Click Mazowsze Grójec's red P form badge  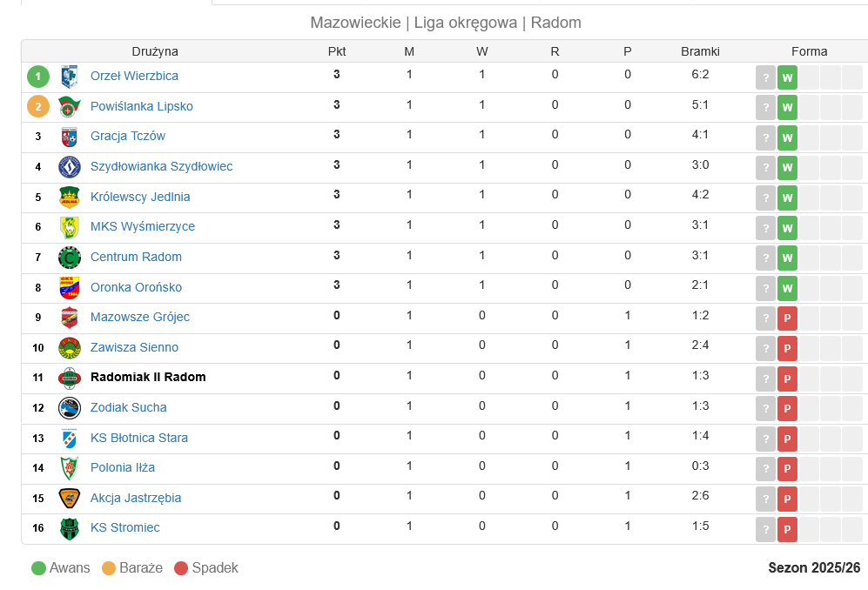pos(787,318)
